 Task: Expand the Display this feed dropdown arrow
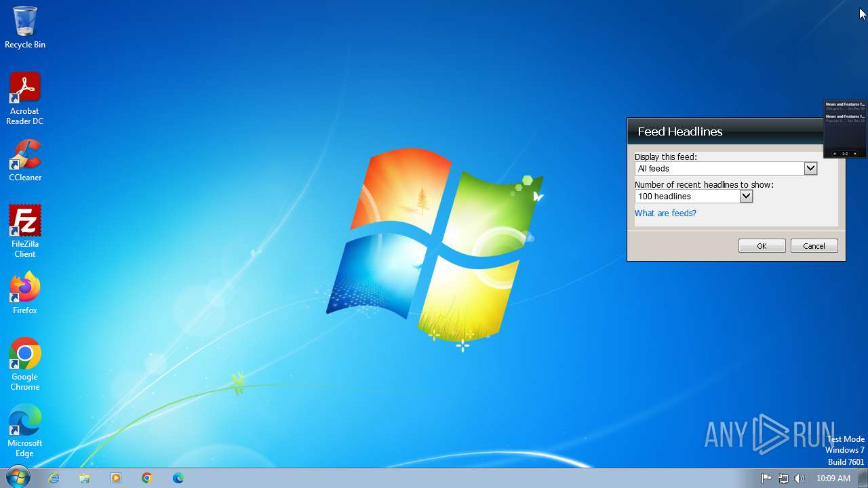810,168
